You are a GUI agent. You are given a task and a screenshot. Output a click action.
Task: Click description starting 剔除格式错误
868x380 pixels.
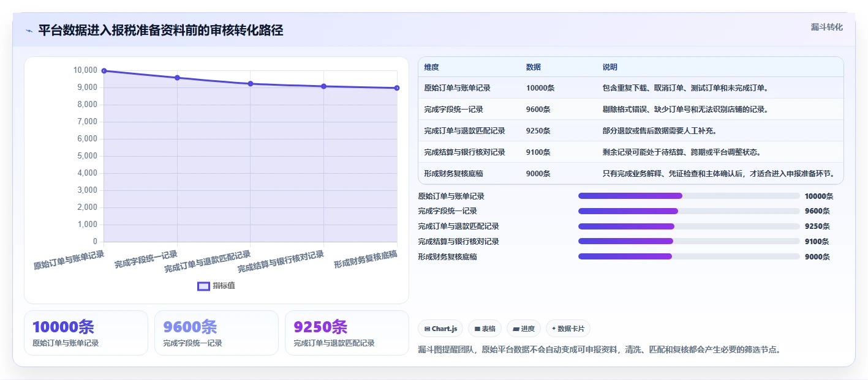(x=685, y=110)
